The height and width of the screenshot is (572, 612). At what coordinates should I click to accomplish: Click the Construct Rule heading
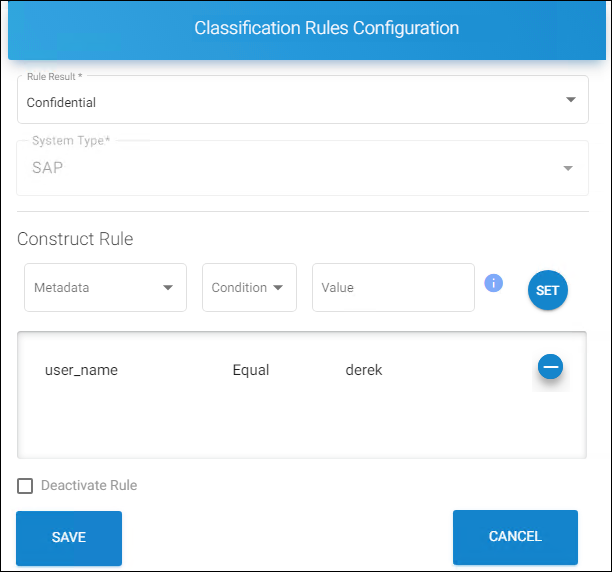75,239
